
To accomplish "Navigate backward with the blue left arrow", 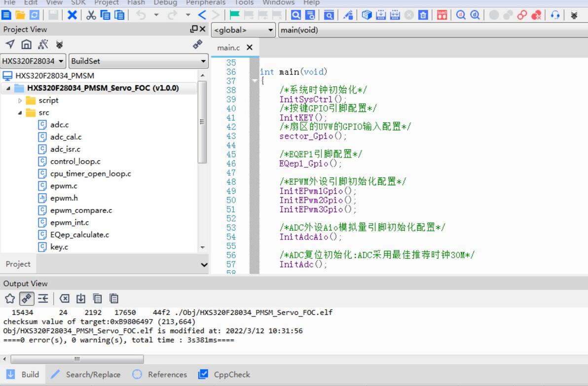I will point(202,15).
